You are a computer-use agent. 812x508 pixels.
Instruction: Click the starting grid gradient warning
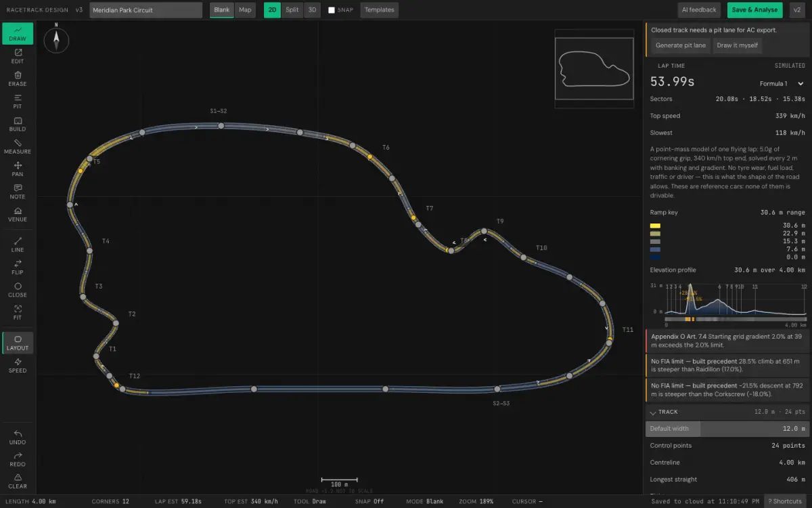(727, 341)
